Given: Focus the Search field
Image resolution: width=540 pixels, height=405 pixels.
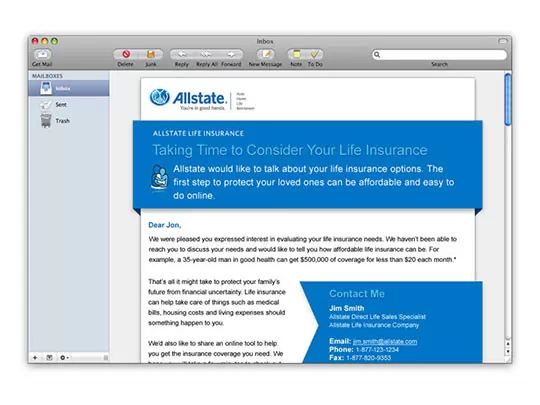Looking at the screenshot, I should click(439, 54).
